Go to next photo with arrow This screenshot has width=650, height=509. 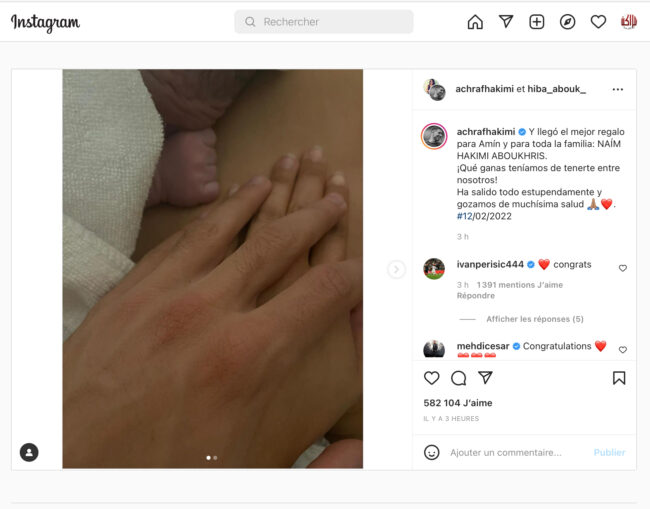(396, 269)
